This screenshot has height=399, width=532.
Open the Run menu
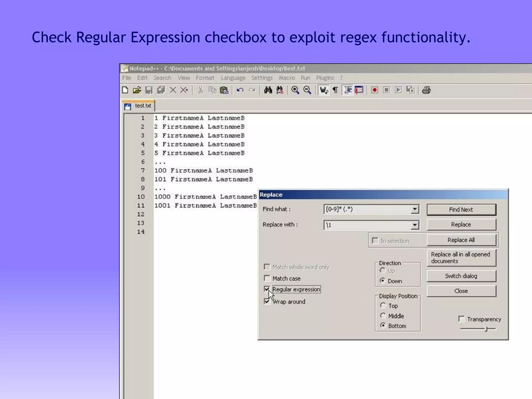[x=305, y=78]
